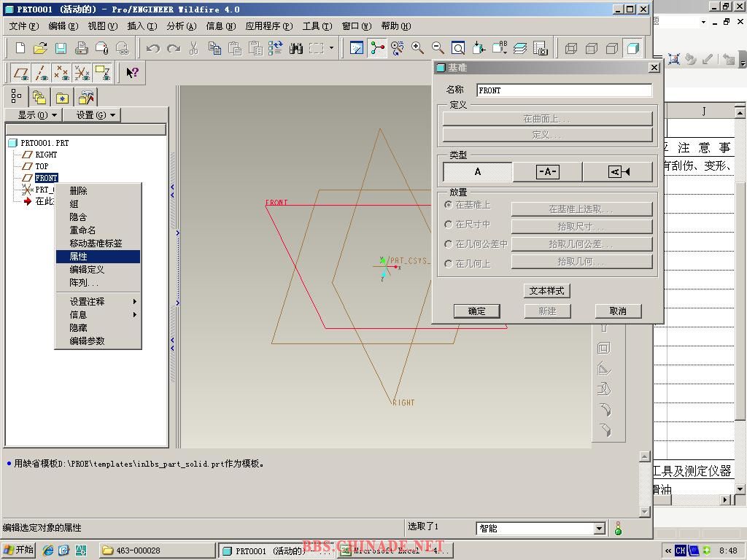Click the zoom out magnifier icon
This screenshot has width=747, height=560.
click(x=438, y=48)
